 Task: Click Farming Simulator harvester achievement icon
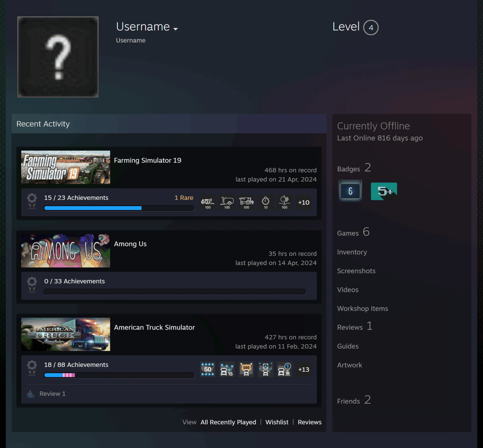tap(246, 202)
